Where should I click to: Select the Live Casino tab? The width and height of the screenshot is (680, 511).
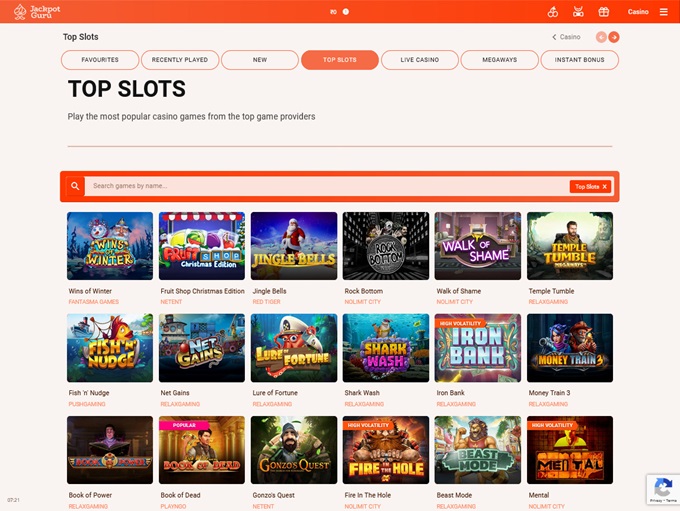pyautogui.click(x=420, y=60)
